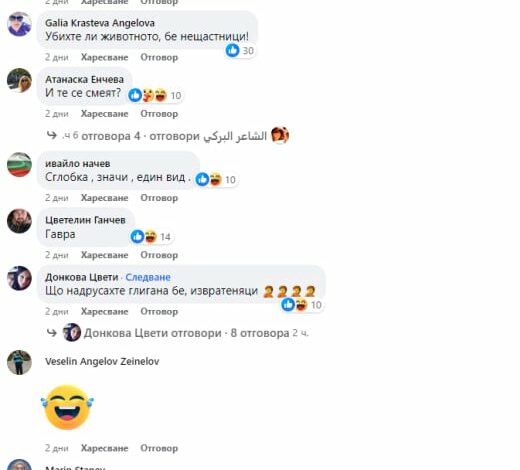520x470 pixels.
Task: Click the 2 дни timestamp on Донкова Цвети's comment
Action: (57, 311)
